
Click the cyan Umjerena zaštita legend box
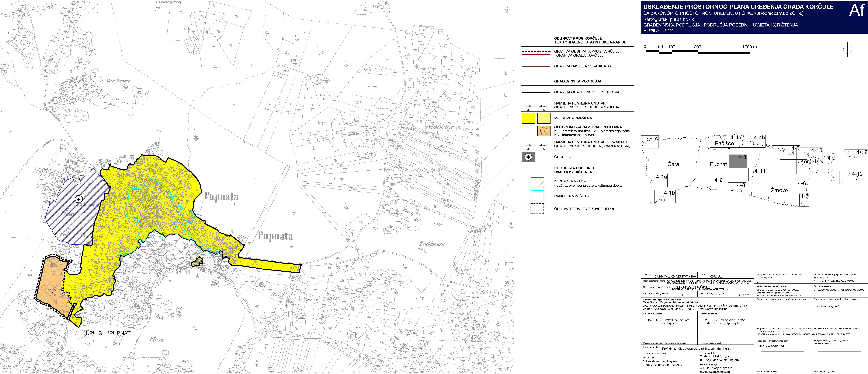click(x=537, y=196)
